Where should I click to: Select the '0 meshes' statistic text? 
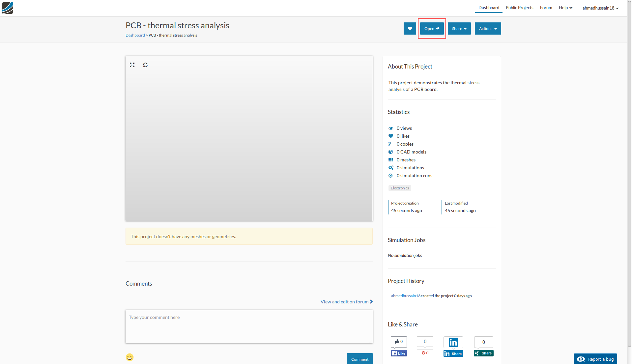point(406,160)
